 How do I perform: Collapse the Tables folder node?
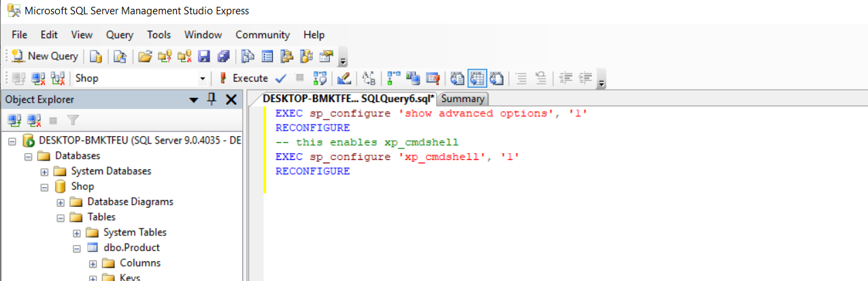pos(61,217)
